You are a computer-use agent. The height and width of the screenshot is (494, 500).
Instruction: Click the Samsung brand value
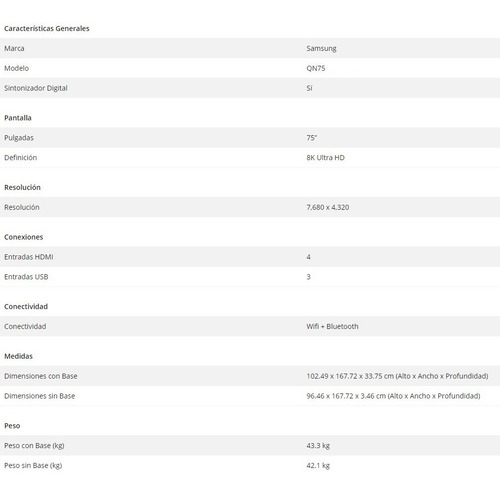click(321, 49)
